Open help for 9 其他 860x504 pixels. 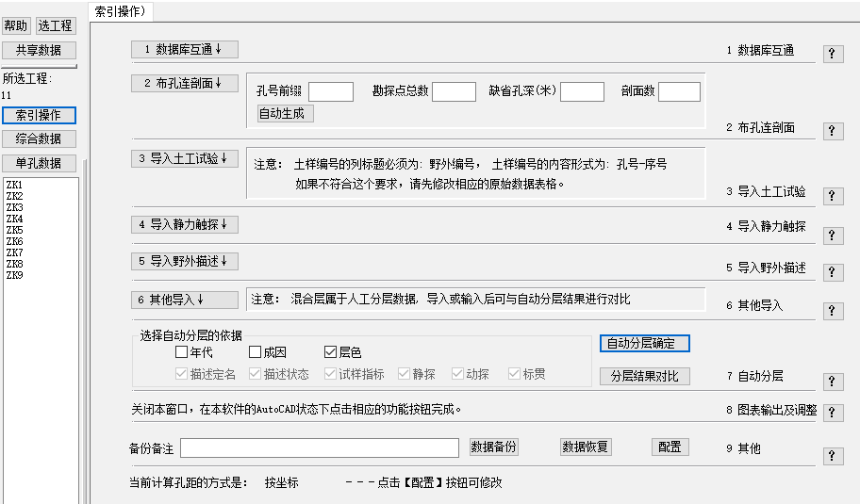(x=833, y=456)
